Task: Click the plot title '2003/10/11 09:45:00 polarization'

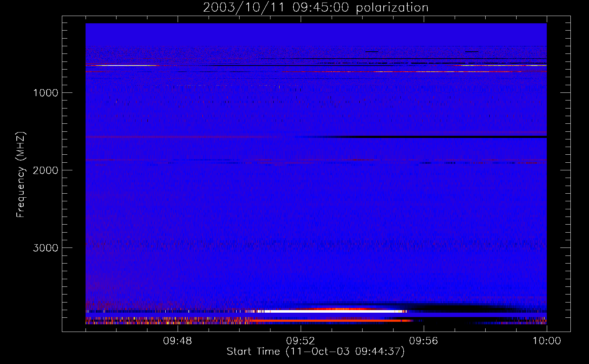Action: 316,7
